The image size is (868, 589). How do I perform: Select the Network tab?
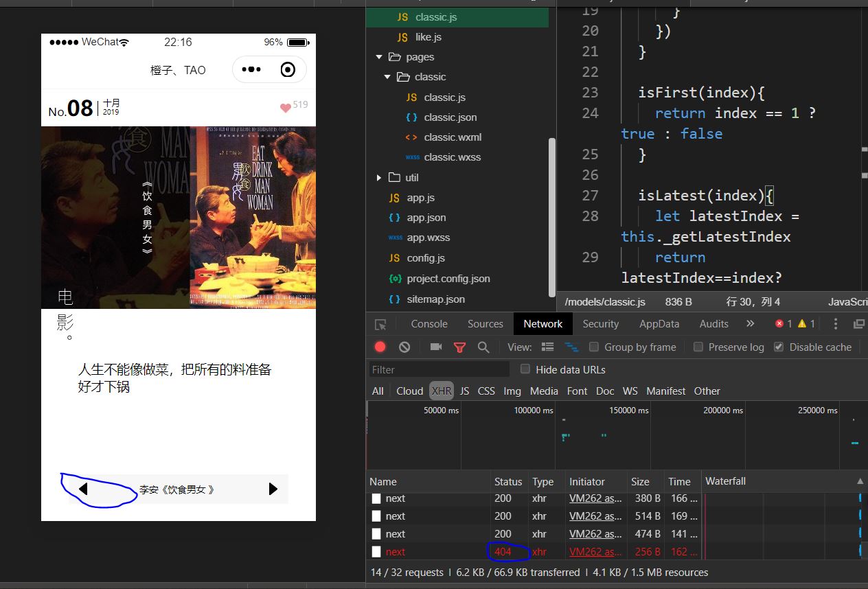tap(543, 323)
